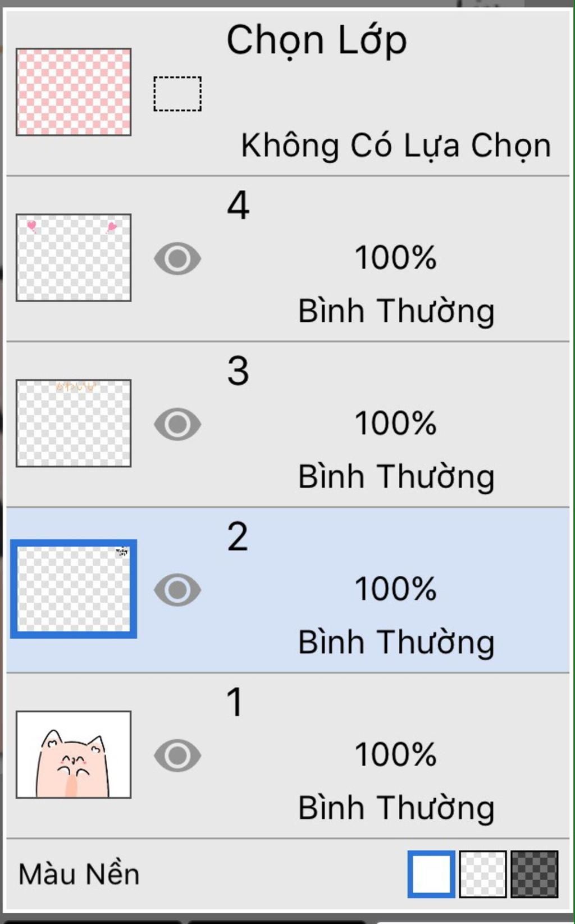Click the highlighted layer 2 thumbnail
This screenshot has height=924, width=575.
pyautogui.click(x=74, y=589)
